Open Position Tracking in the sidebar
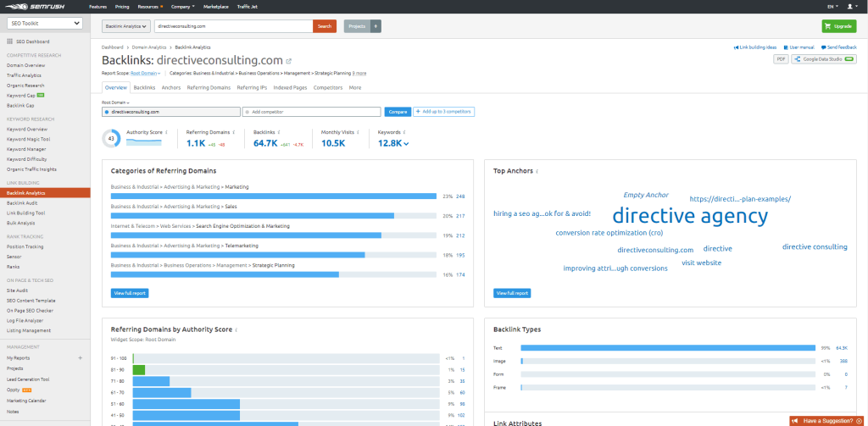The width and height of the screenshot is (868, 426). 25,246
